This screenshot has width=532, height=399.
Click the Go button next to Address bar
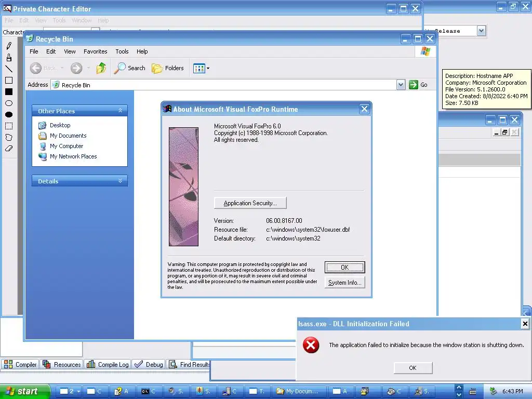418,85
